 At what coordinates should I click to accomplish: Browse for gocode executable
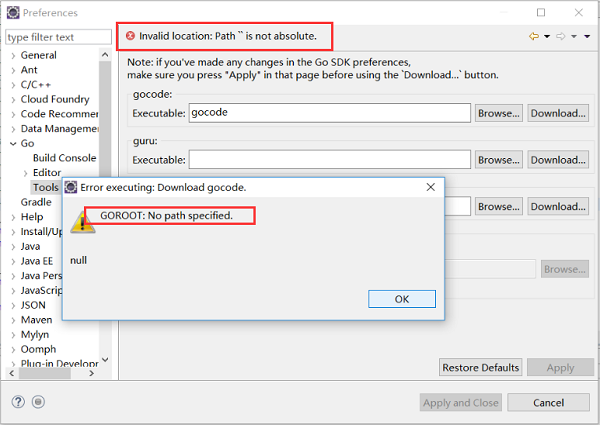(499, 113)
